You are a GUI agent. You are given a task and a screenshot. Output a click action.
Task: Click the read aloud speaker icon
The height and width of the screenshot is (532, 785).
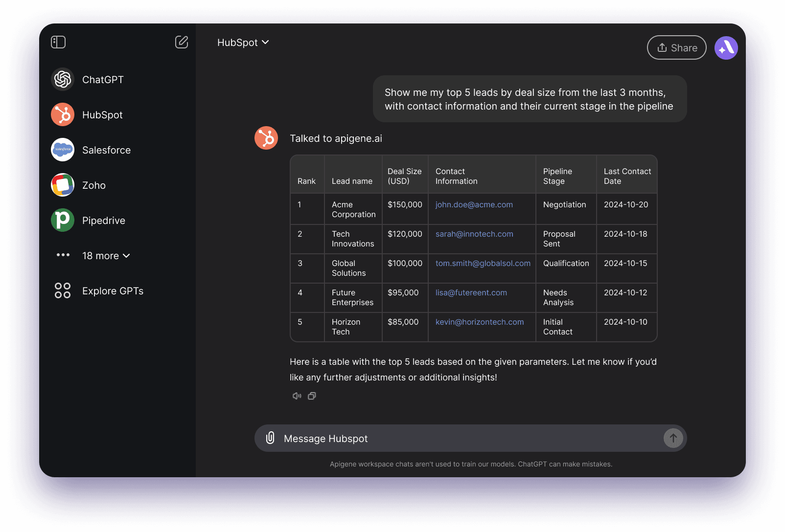pos(297,396)
